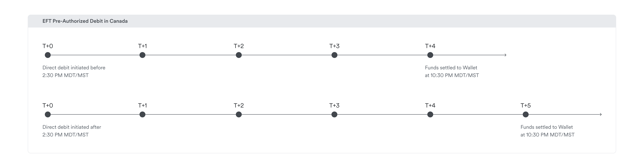Click the T+0 dot on the upper timeline
The width and height of the screenshot is (644, 168).
click(48, 55)
